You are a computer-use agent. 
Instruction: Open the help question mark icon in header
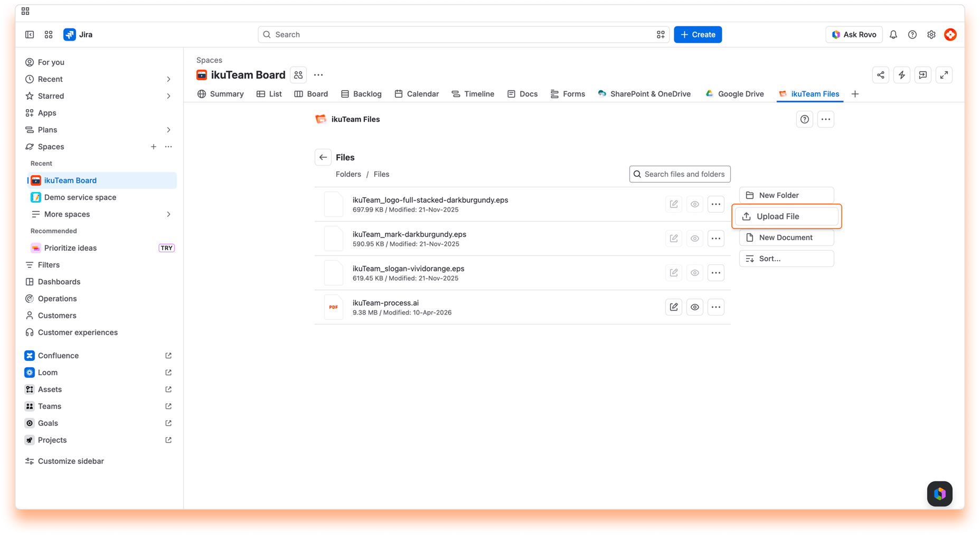pyautogui.click(x=912, y=34)
